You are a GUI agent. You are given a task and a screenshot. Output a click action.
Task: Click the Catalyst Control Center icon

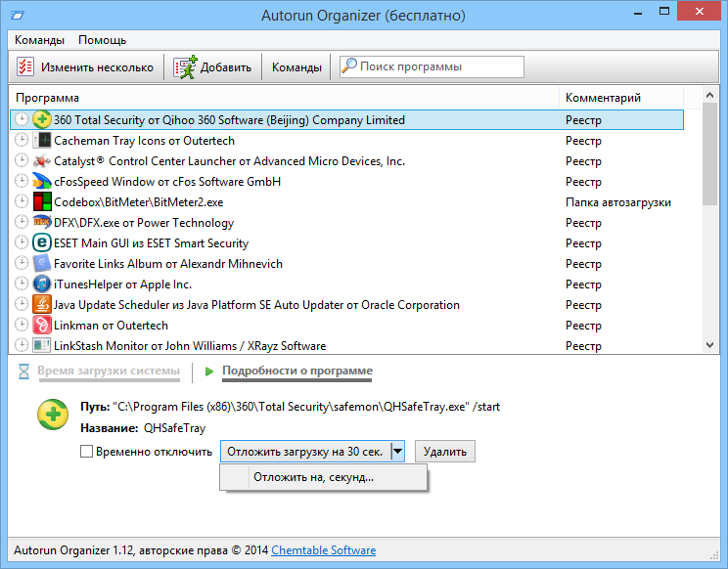tap(42, 161)
